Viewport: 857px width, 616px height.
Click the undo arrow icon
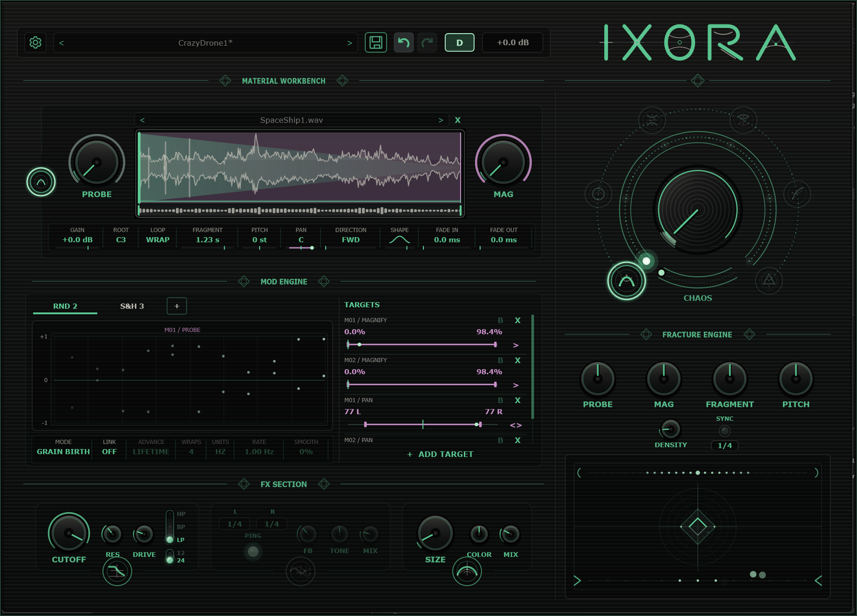(403, 42)
